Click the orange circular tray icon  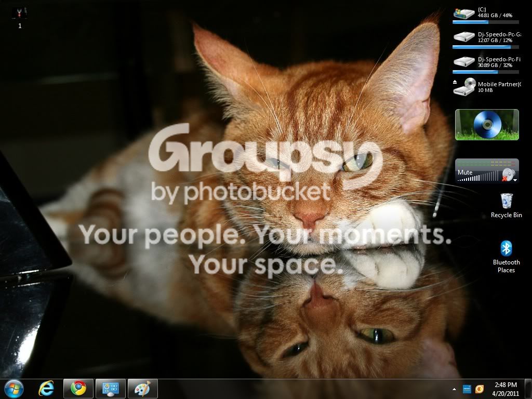479,389
